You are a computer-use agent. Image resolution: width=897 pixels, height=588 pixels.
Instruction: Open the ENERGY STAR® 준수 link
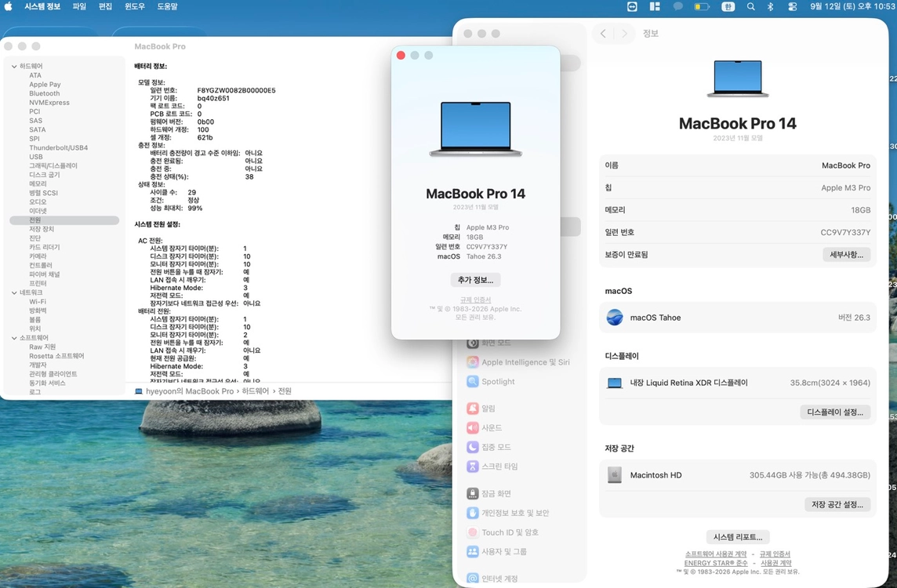[x=716, y=563]
